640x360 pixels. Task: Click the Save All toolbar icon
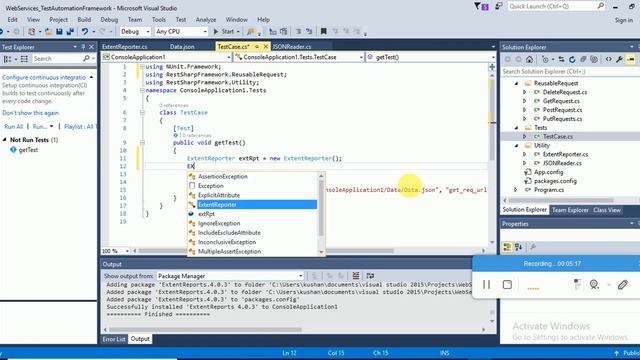[x=70, y=31]
